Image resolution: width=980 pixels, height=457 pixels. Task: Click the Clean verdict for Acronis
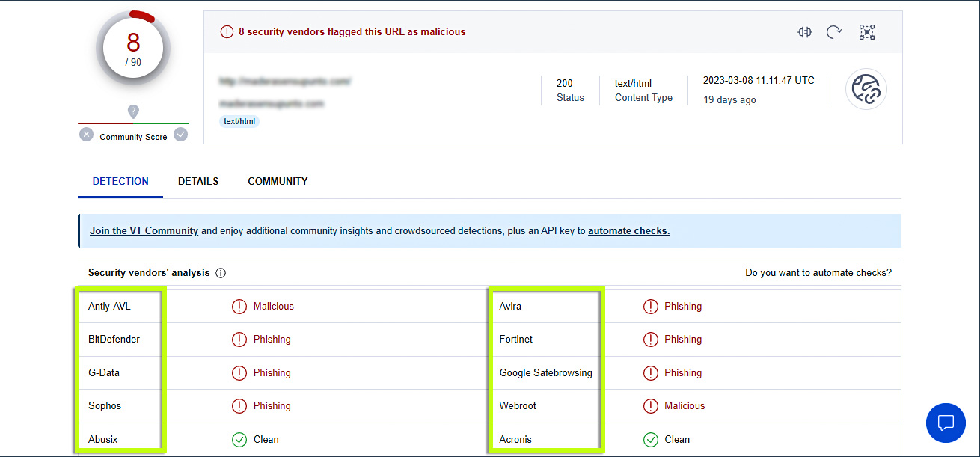[x=678, y=439]
